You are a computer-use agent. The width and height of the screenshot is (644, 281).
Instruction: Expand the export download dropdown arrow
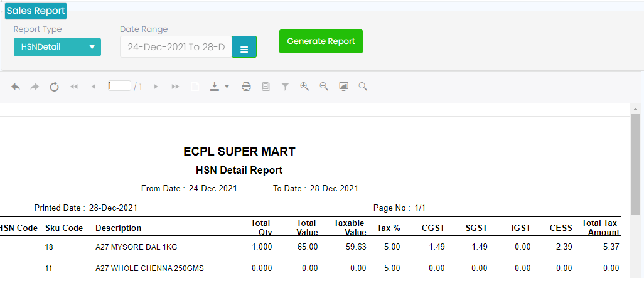(x=227, y=87)
